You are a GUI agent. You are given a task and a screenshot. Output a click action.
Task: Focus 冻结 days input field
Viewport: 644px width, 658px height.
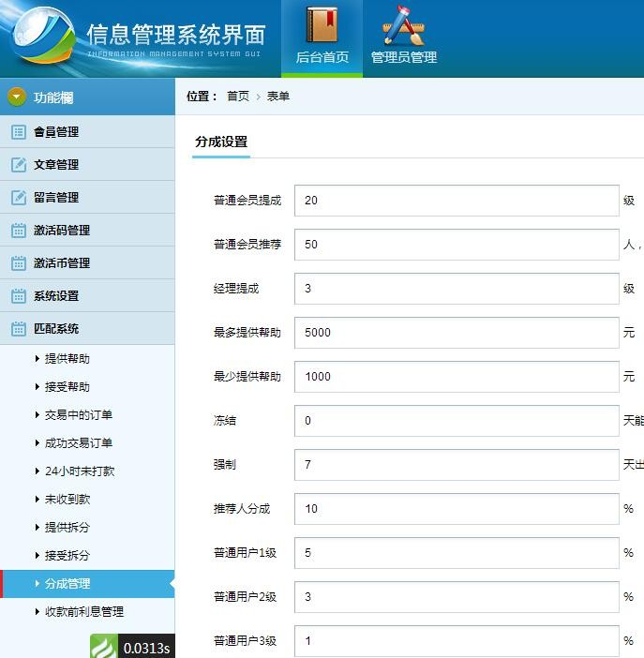pos(457,421)
